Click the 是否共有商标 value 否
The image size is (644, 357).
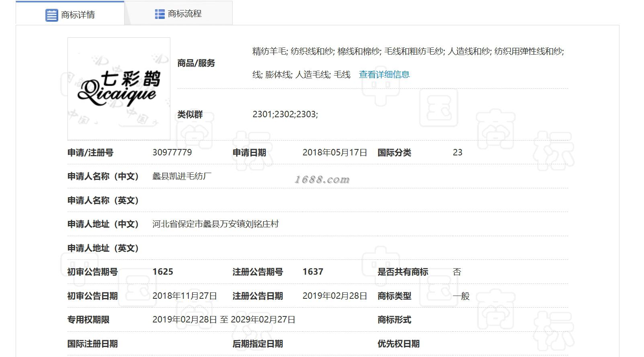(457, 272)
